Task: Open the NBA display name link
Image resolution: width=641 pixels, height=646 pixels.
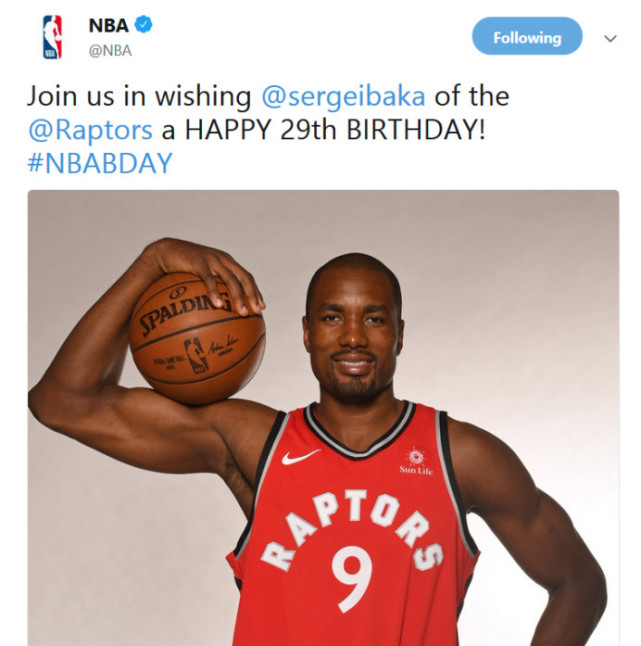Action: 109,26
